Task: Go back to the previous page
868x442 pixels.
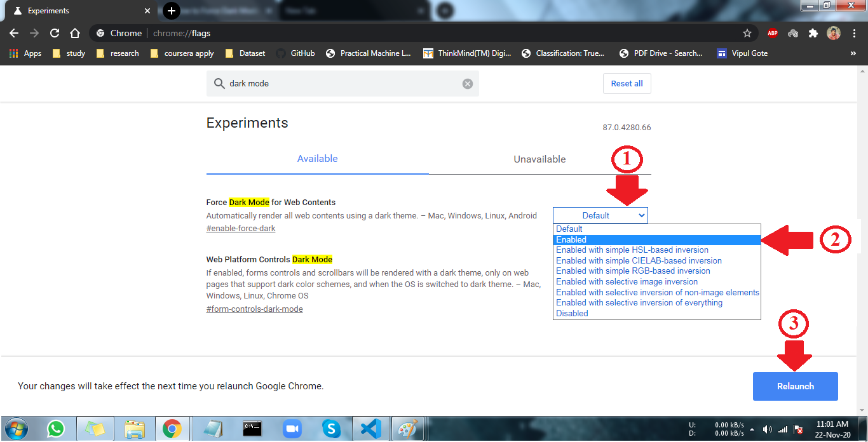Action: 14,33
